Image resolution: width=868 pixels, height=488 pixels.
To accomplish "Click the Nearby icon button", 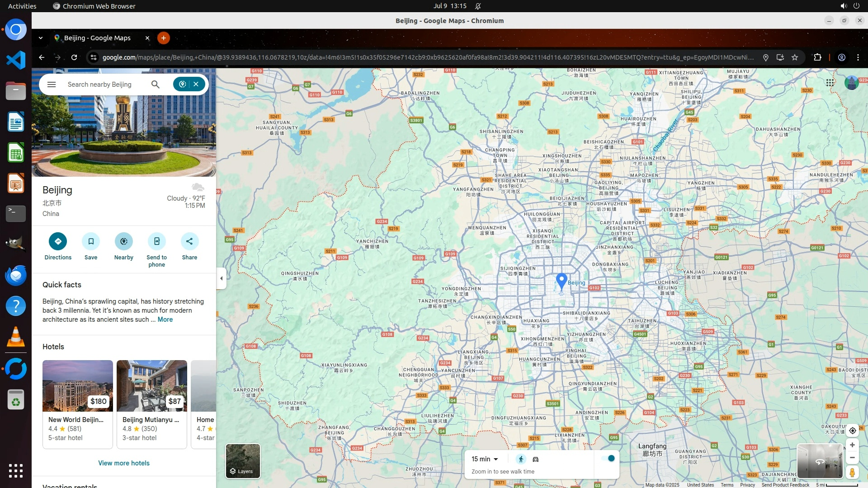I will pos(123,241).
